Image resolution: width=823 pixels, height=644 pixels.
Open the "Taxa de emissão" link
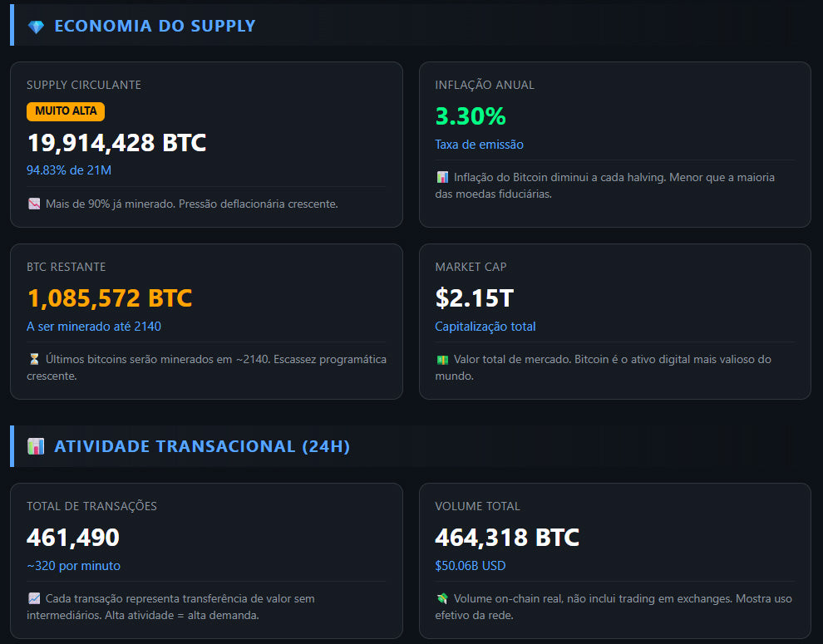point(479,145)
